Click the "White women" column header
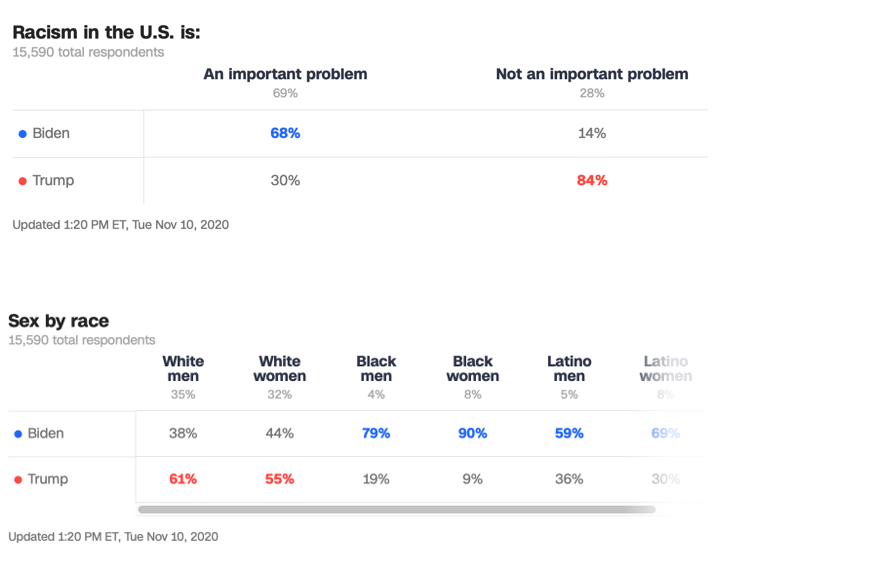The height and width of the screenshot is (562, 880). click(280, 368)
